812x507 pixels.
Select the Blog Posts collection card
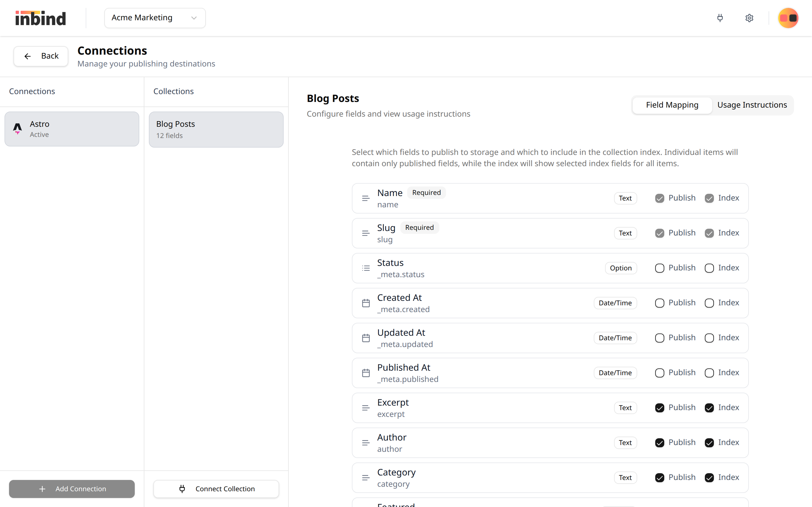pos(216,129)
